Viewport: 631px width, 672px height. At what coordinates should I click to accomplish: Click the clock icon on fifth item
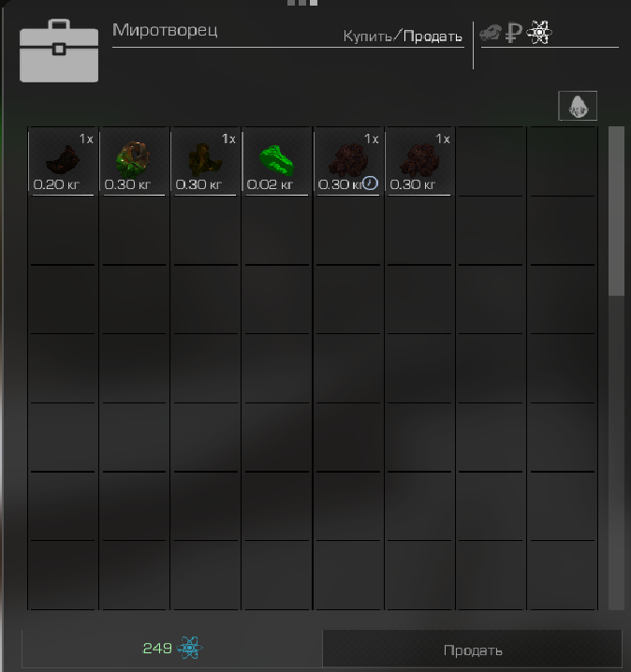pyautogui.click(x=370, y=183)
